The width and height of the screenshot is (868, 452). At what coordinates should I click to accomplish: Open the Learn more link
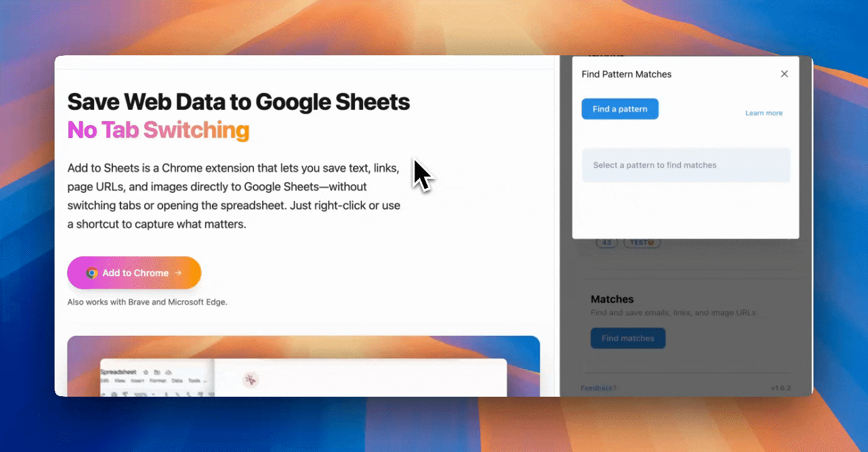point(763,113)
